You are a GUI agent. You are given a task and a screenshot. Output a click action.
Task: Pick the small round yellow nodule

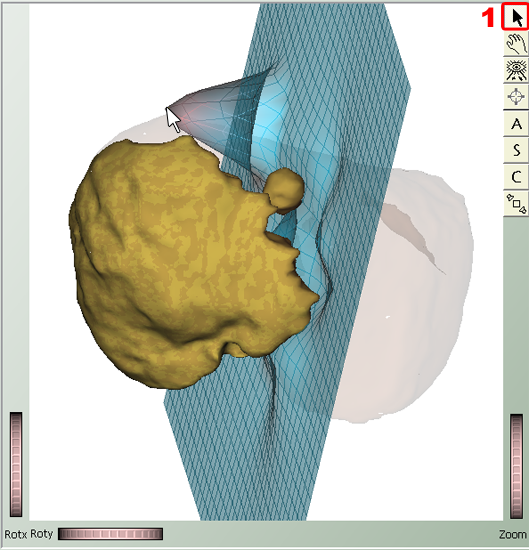tap(284, 190)
